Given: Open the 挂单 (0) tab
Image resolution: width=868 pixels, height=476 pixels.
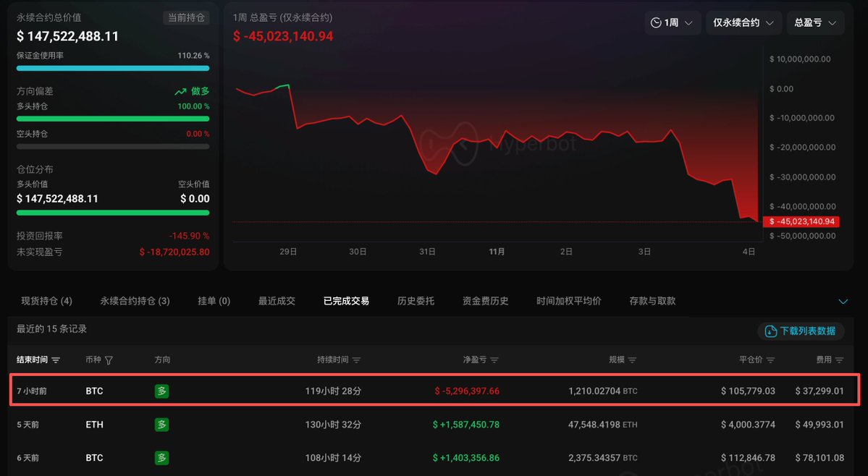Looking at the screenshot, I should (x=214, y=301).
